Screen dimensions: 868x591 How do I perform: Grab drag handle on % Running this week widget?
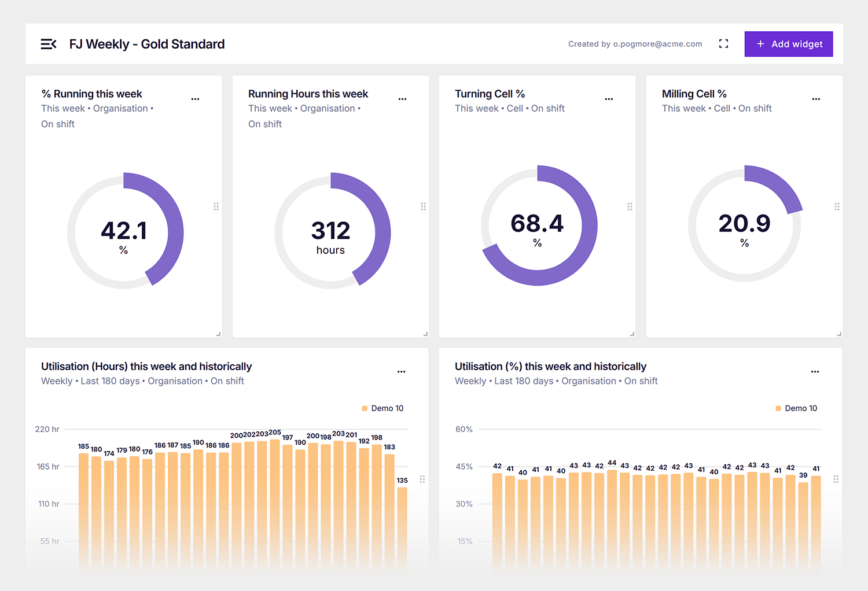point(216,206)
